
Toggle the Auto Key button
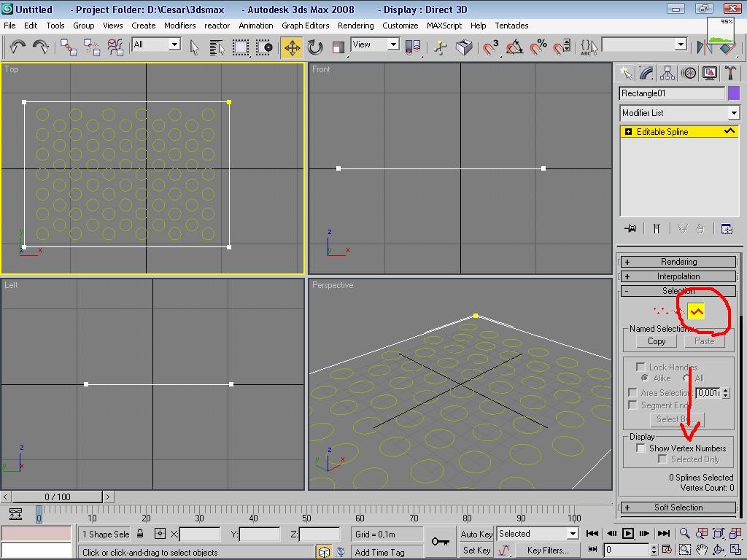click(x=476, y=534)
